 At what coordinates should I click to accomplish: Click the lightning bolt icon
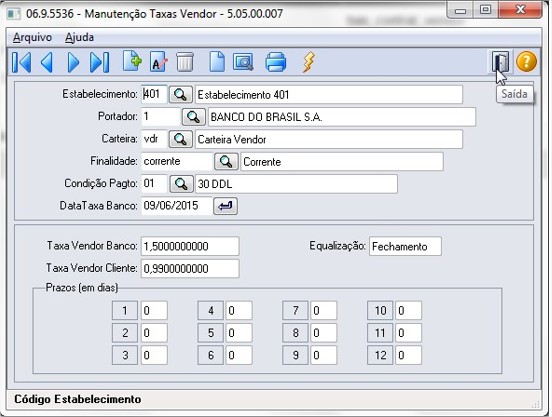(308, 62)
